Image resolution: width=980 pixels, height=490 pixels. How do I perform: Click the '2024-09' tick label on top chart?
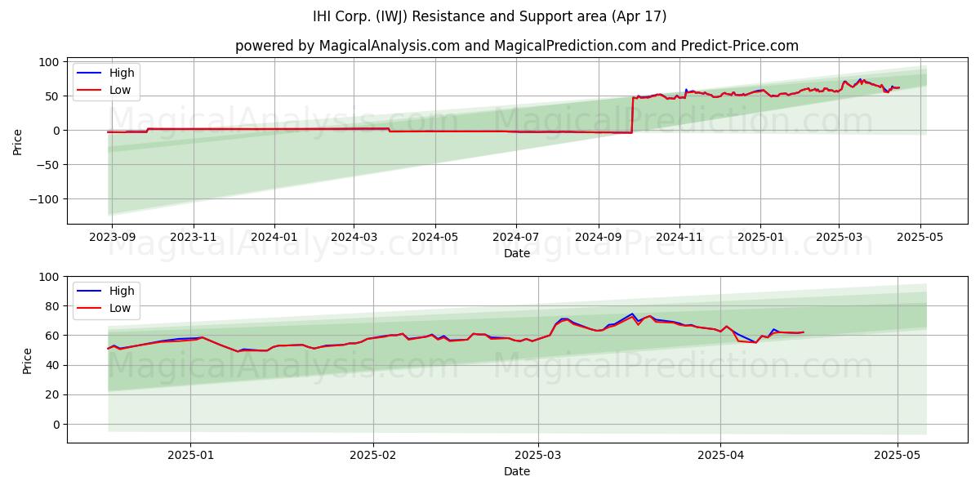coord(599,238)
